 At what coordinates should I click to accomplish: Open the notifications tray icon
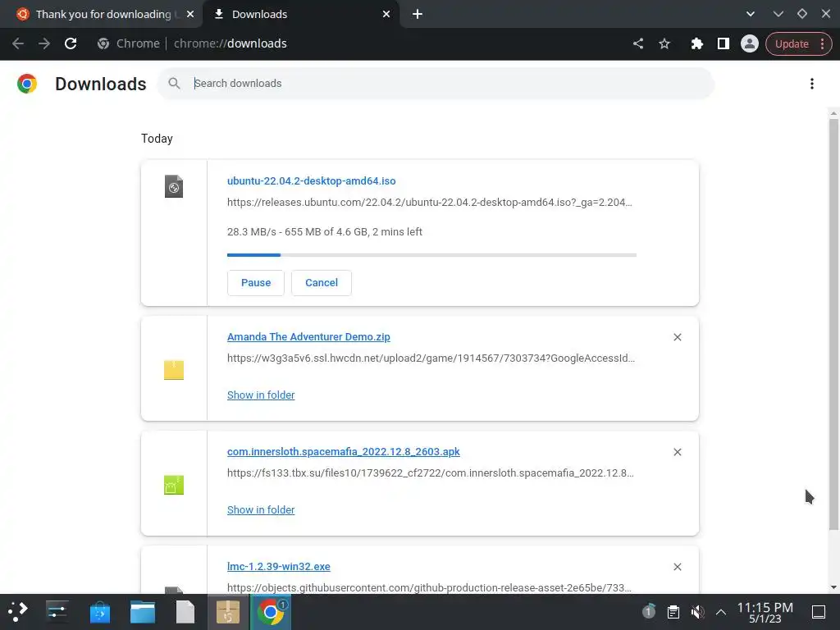click(649, 611)
